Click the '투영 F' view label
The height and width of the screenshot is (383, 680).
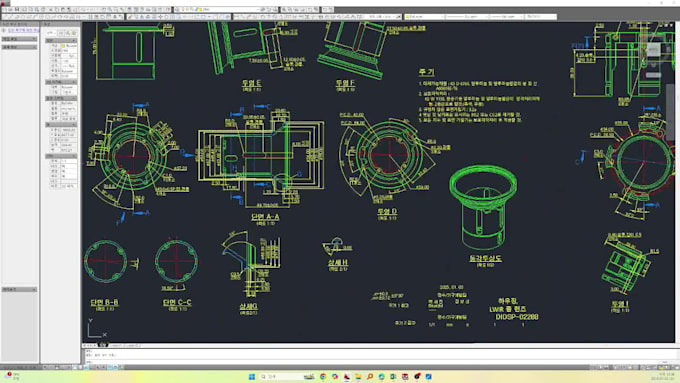[x=345, y=82]
